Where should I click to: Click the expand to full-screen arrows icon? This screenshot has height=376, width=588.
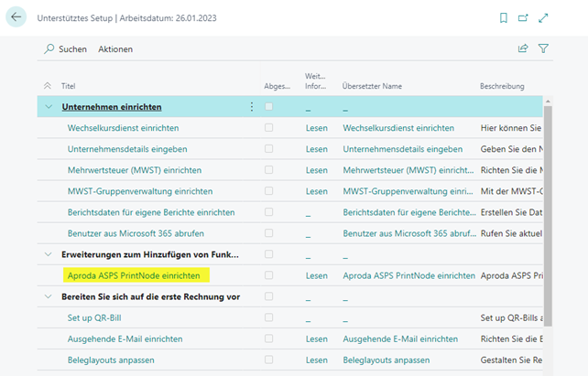pos(544,17)
